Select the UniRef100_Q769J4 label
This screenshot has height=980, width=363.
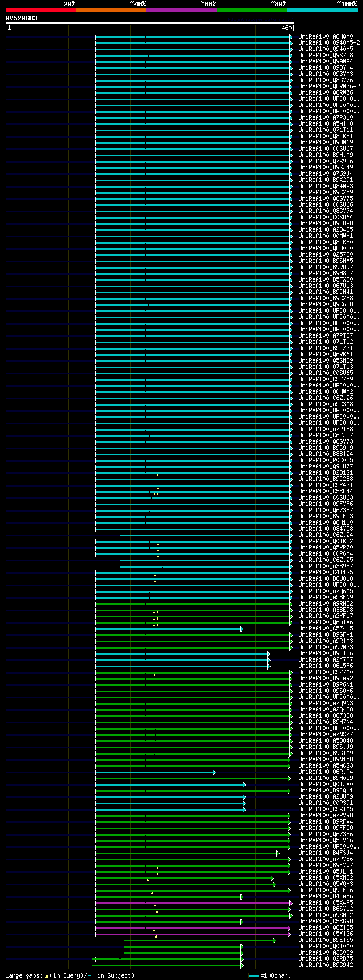coord(325,174)
